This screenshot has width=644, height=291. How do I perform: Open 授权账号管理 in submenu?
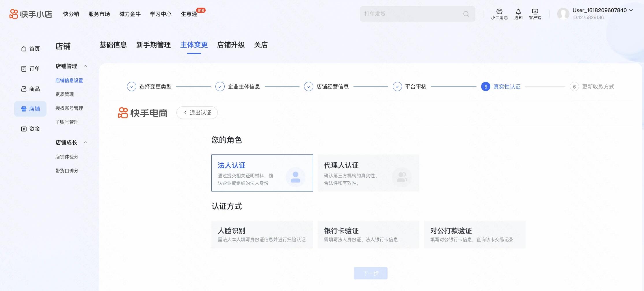(69, 108)
